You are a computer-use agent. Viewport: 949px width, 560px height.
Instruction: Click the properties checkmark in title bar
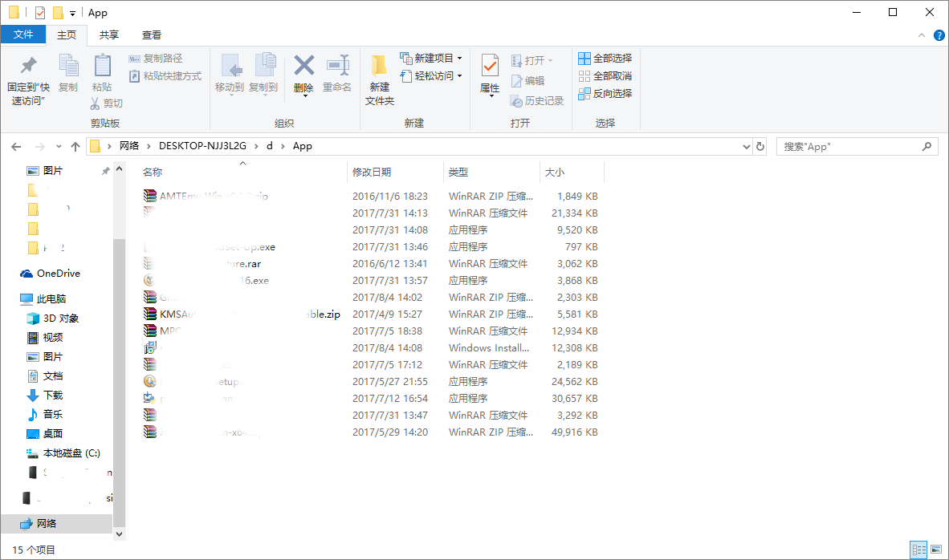tap(40, 13)
